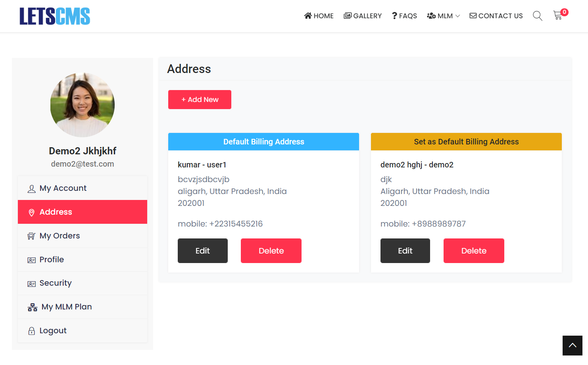
Task: Open the search magnifier icon
Action: (x=537, y=16)
